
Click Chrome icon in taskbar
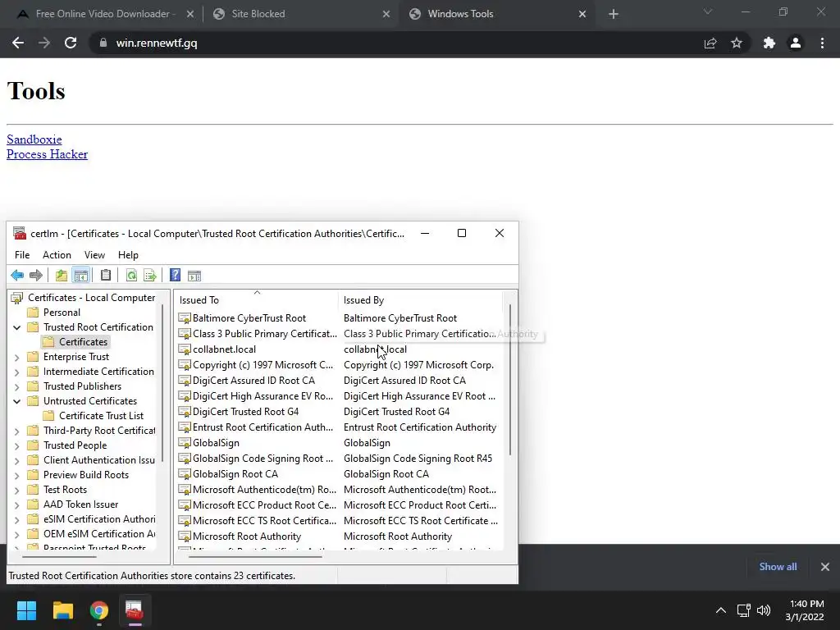coord(99,610)
